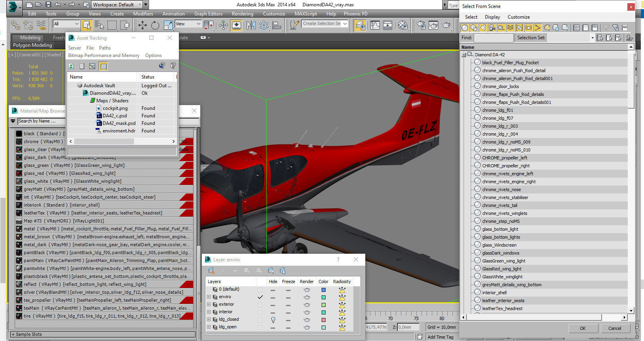
Task: Tick the current-layer checkbox for ldg_open
Action: pos(260,327)
